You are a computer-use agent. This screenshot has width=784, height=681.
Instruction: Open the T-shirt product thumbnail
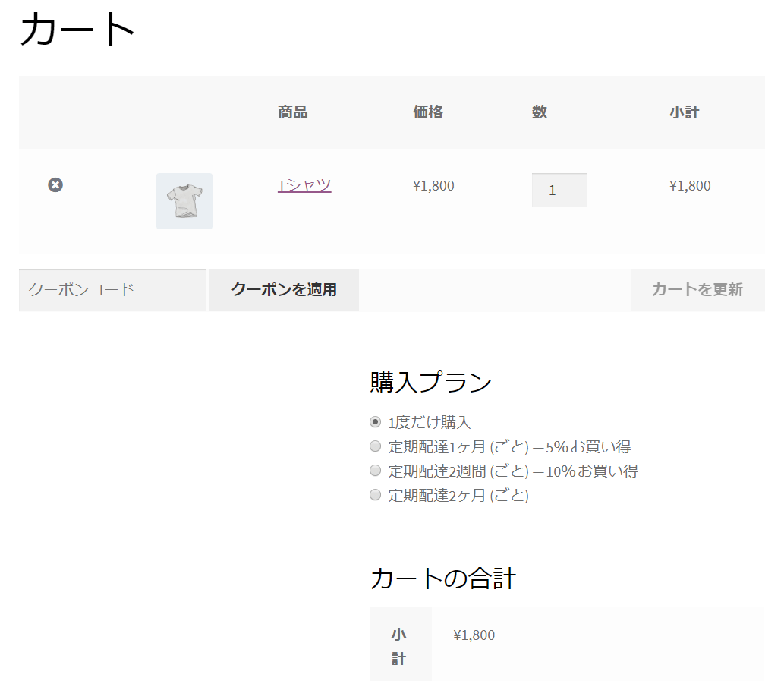coord(184,201)
